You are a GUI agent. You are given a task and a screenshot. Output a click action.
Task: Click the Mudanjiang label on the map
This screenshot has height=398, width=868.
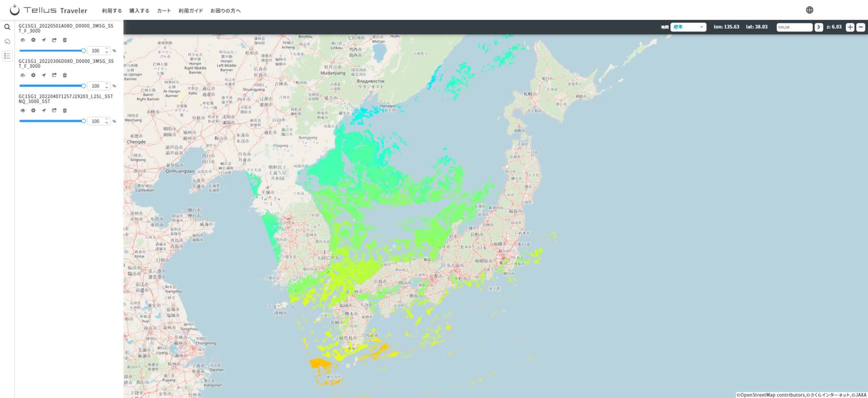[x=333, y=73]
